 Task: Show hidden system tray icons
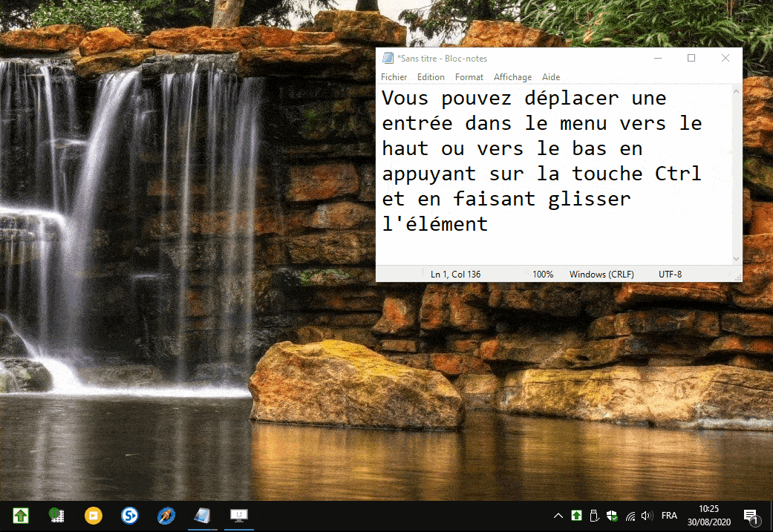tap(558, 516)
